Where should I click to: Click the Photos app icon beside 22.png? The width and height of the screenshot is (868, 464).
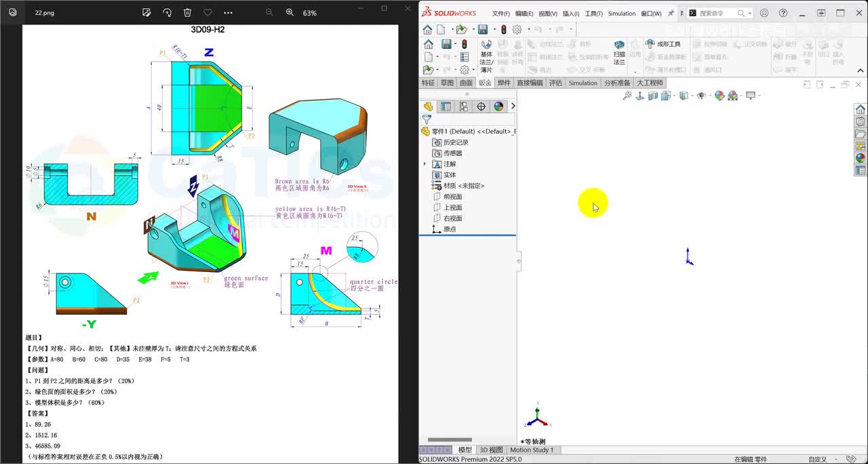(12, 12)
